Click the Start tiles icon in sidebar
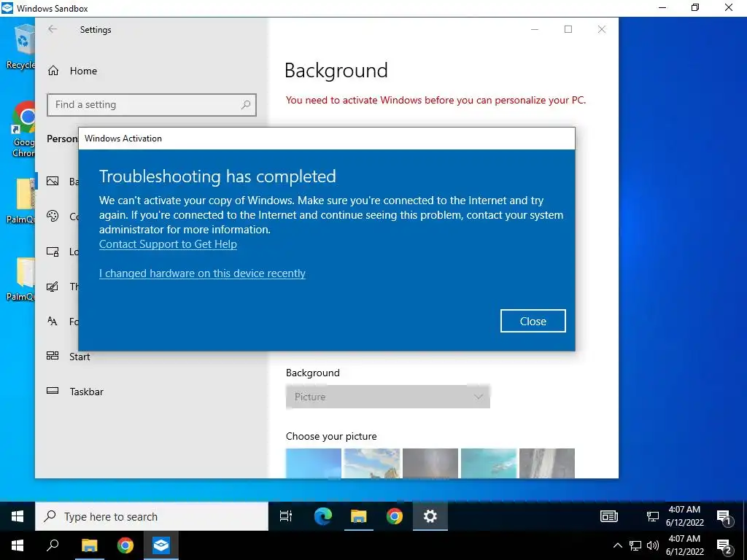Image resolution: width=747 pixels, height=560 pixels. (x=53, y=356)
